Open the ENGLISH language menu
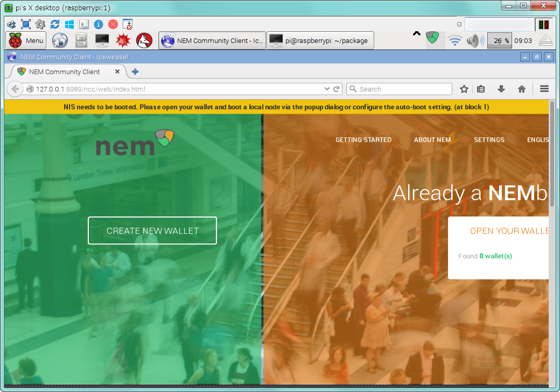The height and width of the screenshot is (392, 560). click(x=538, y=140)
